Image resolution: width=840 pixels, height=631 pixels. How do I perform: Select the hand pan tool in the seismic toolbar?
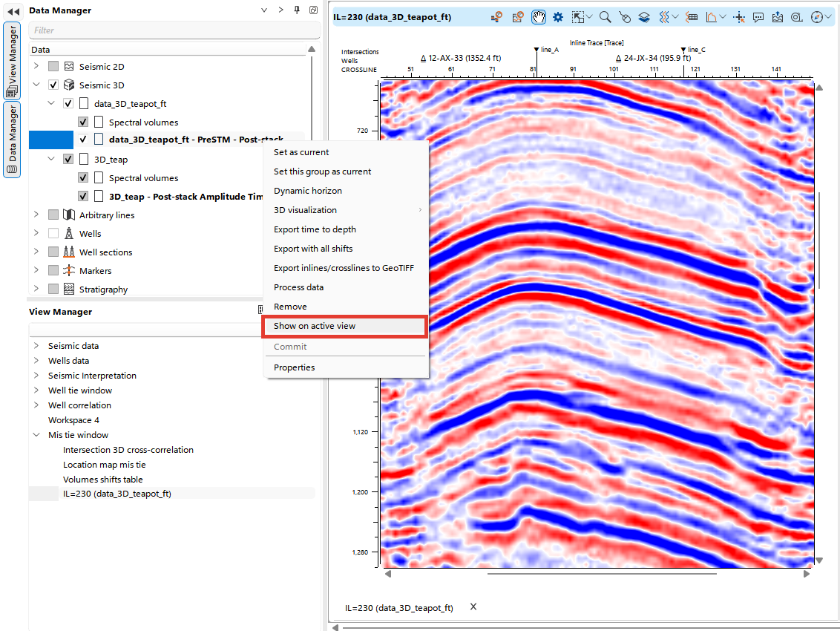pyautogui.click(x=538, y=16)
